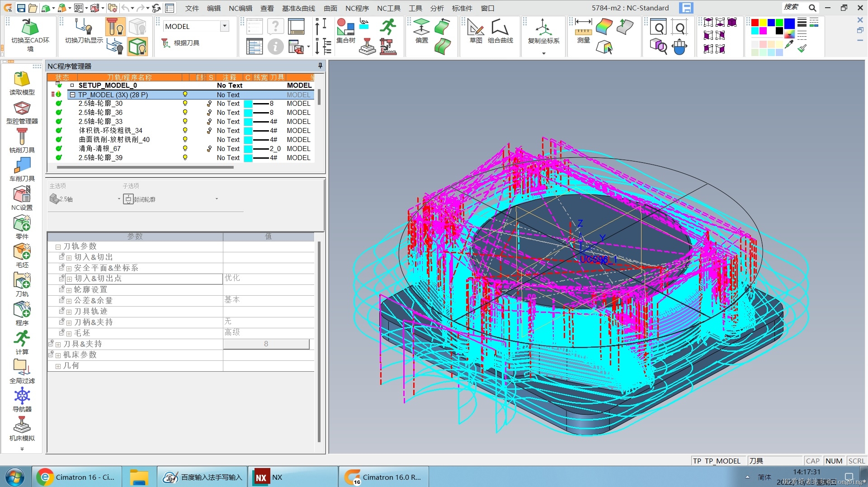Viewport: 868px width, 487px height.
Task: Launch 机床模拟 from the sidebar
Action: [22, 426]
